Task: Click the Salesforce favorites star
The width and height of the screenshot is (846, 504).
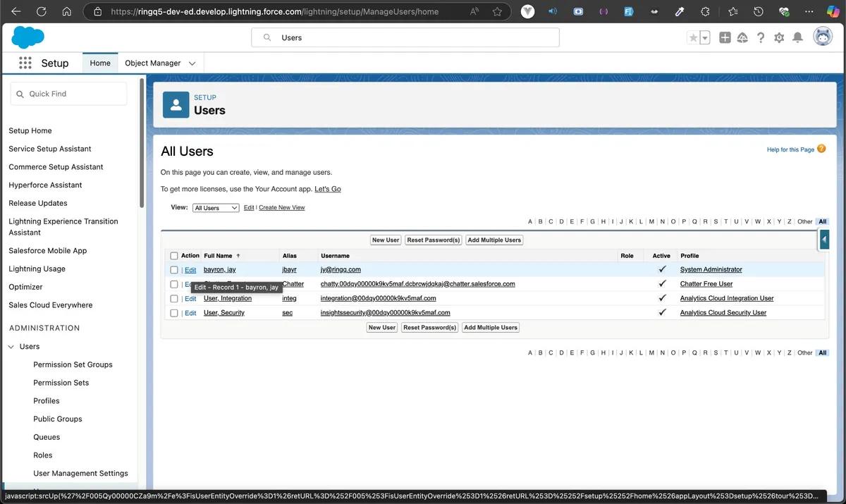Action: pyautogui.click(x=693, y=37)
